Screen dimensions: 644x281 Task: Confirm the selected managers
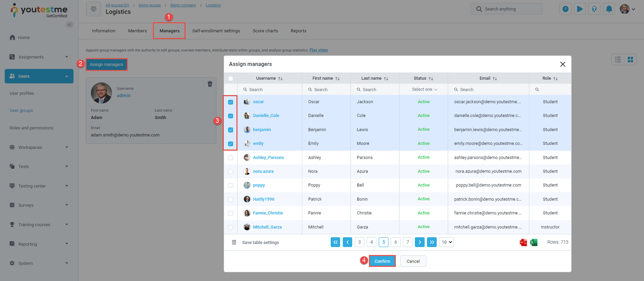382,261
